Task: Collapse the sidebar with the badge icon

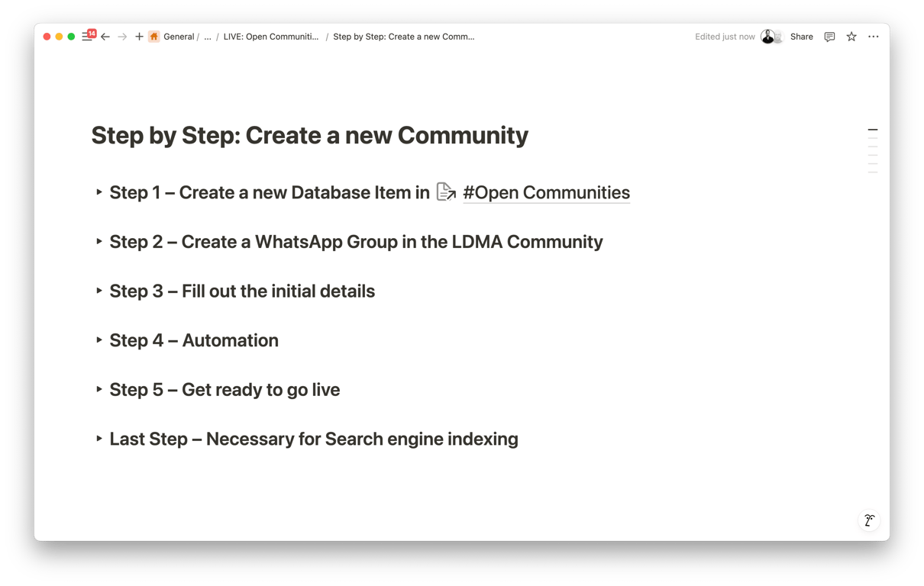Action: click(86, 37)
